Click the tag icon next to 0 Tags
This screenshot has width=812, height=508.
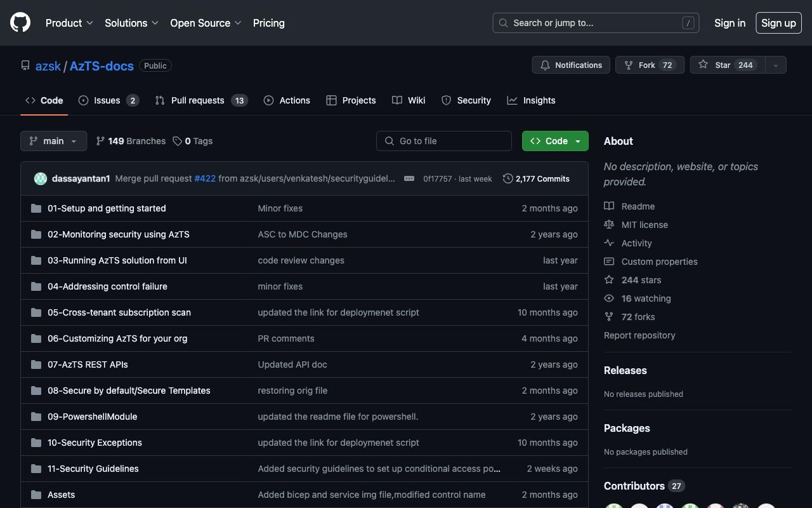coord(178,141)
